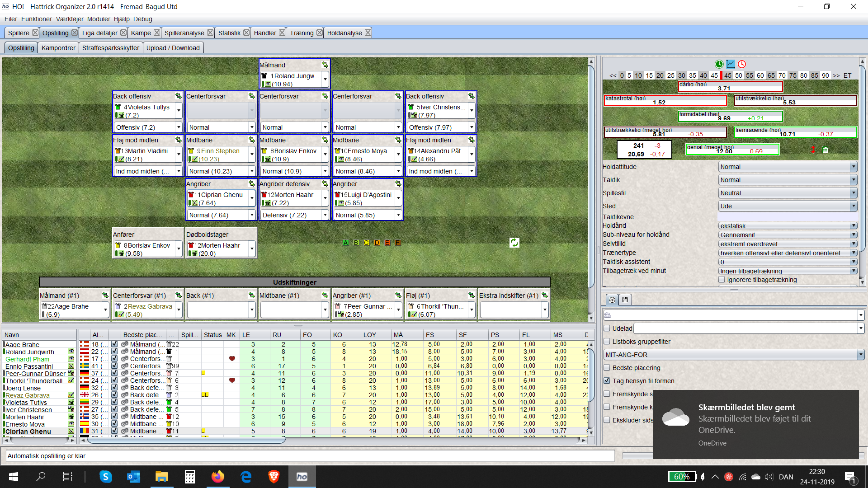Click the green spreadsheet export icon

(x=825, y=150)
